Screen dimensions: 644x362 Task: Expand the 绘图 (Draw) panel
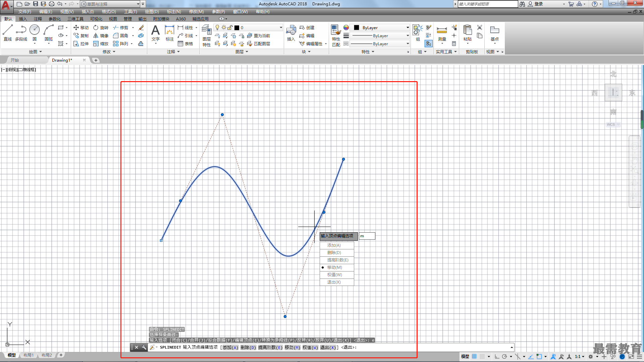pos(35,52)
